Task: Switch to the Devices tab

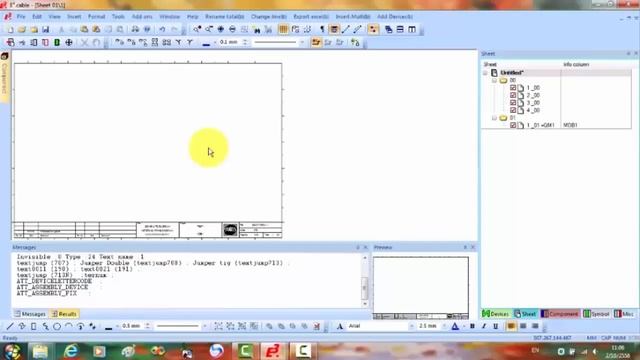Action: point(496,314)
